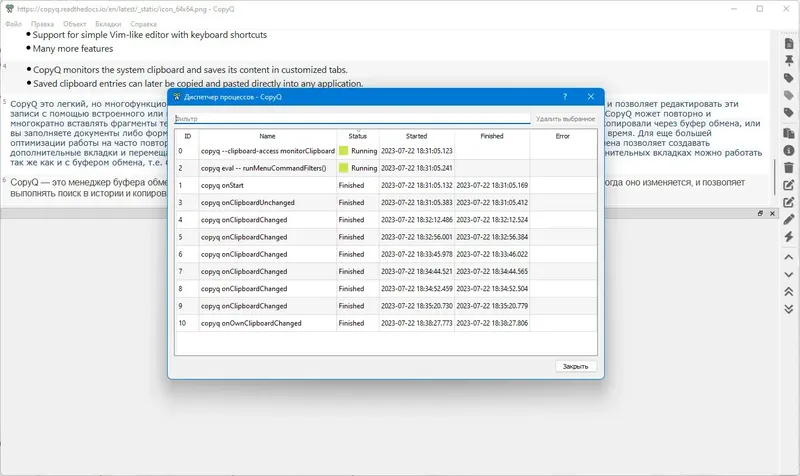Open the Вкладки menu
This screenshot has height=476, width=800.
pos(108,24)
